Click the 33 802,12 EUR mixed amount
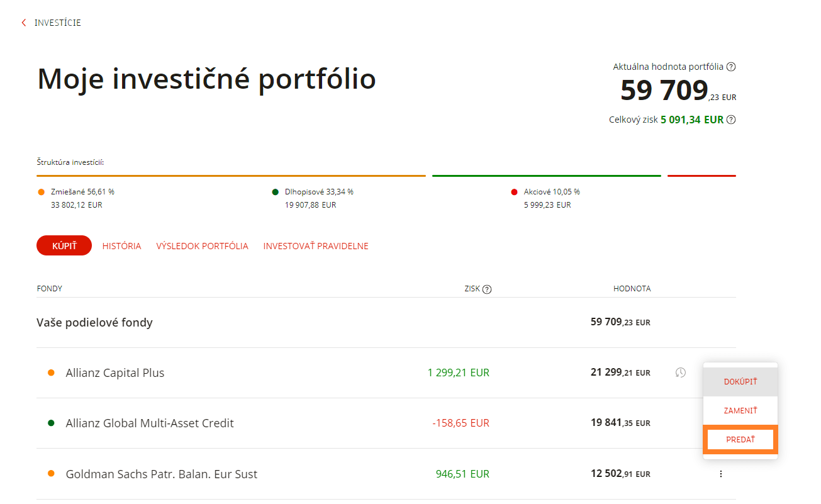Viewport: 821px width, 504px height. [77, 205]
